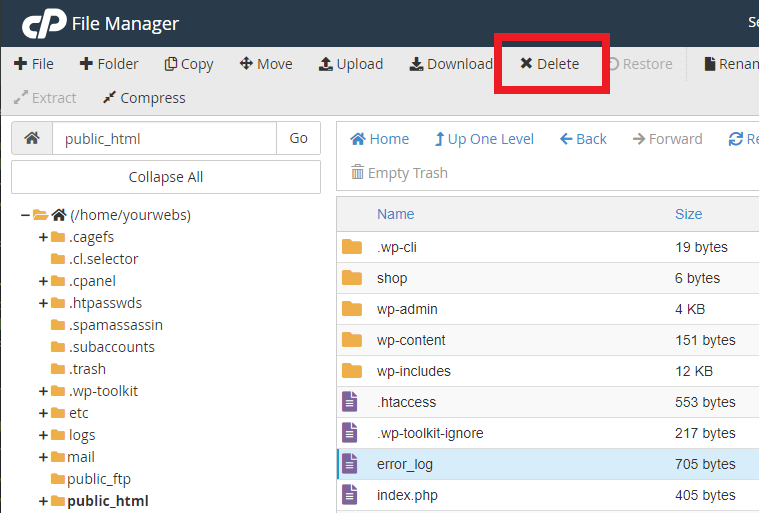The width and height of the screenshot is (759, 513).
Task: Select the wp-content folder name
Action: [411, 340]
